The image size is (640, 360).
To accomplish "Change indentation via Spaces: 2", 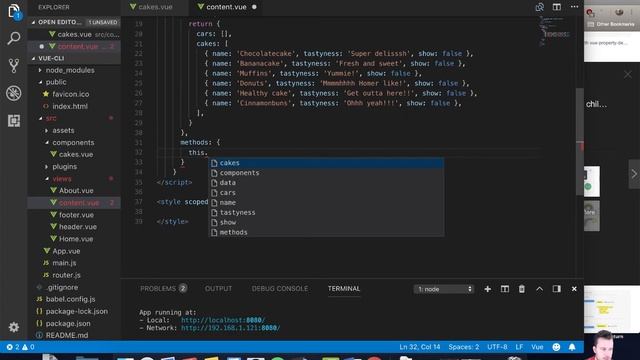I will coord(464,347).
